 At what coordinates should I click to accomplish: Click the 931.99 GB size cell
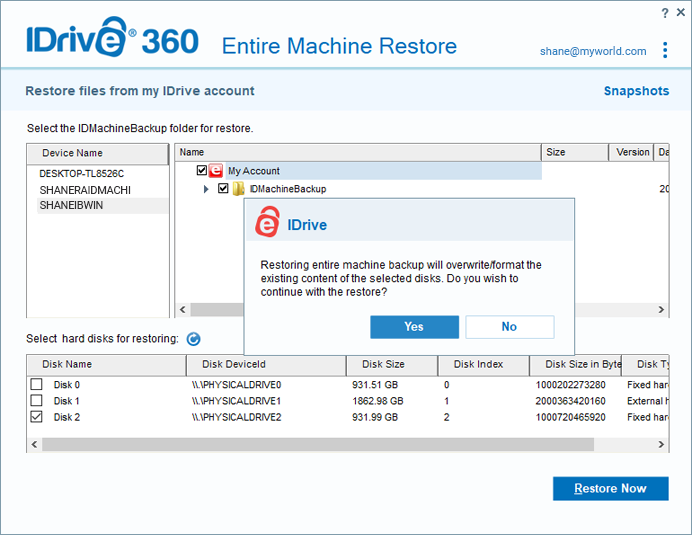point(375,418)
